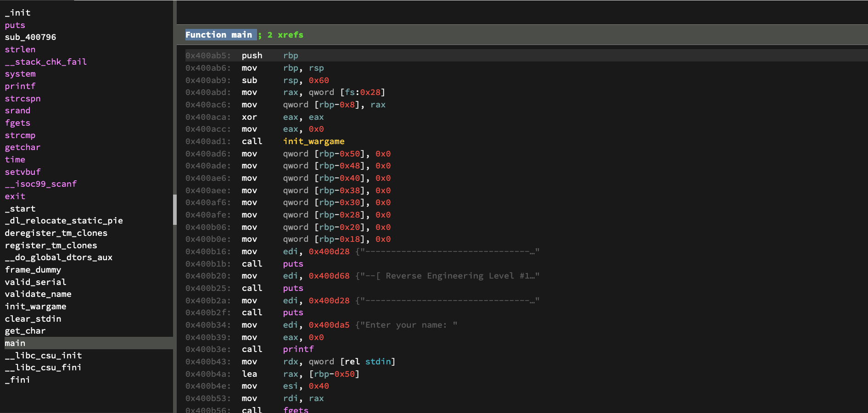The width and height of the screenshot is (868, 413).
Task: Select sub_400796 function
Action: pyautogui.click(x=30, y=37)
